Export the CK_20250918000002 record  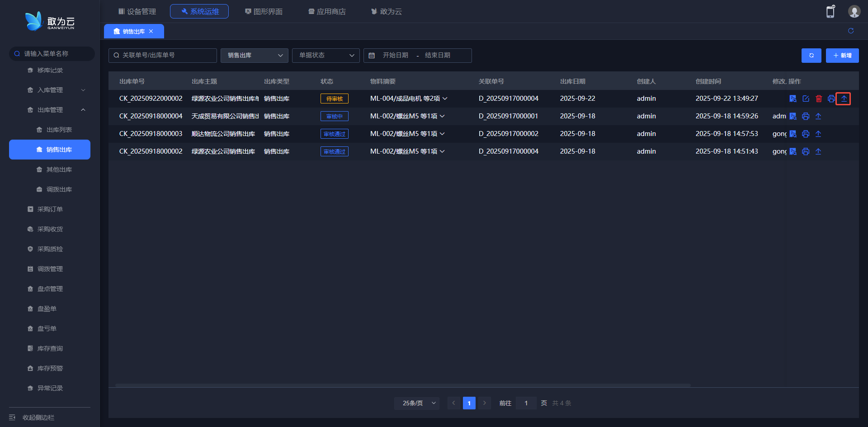point(818,151)
